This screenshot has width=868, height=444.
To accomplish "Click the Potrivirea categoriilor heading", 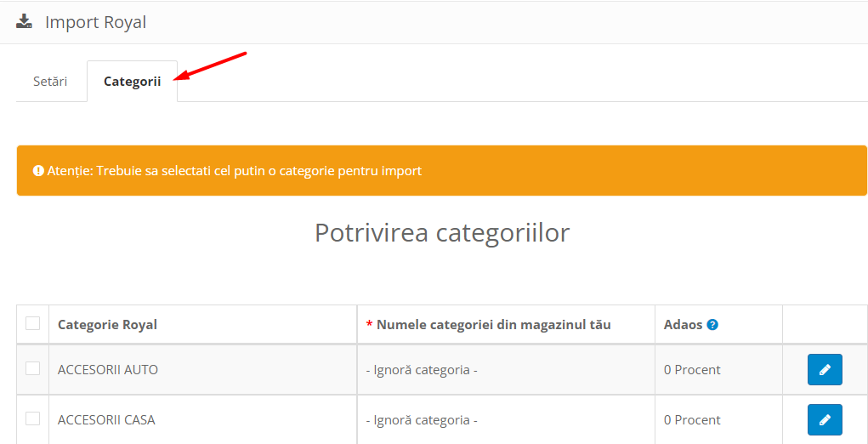I will tap(442, 232).
